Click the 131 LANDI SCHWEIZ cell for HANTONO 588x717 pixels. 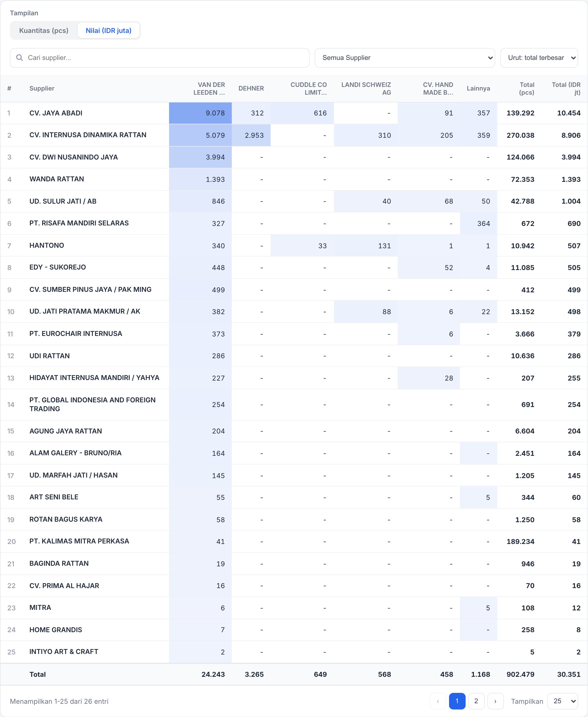click(366, 246)
